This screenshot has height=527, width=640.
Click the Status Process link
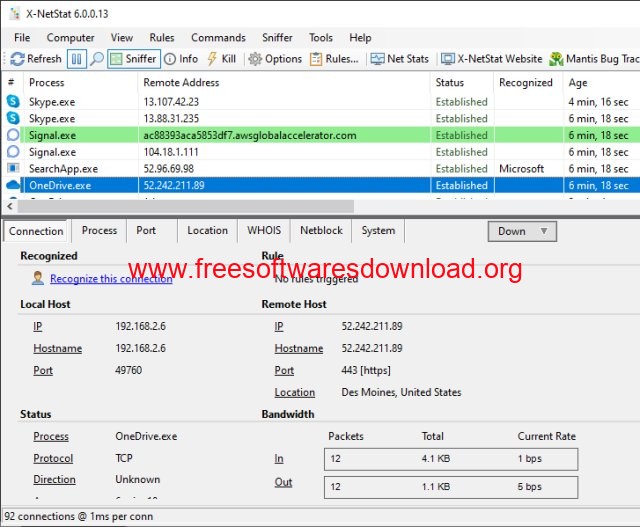point(51,436)
